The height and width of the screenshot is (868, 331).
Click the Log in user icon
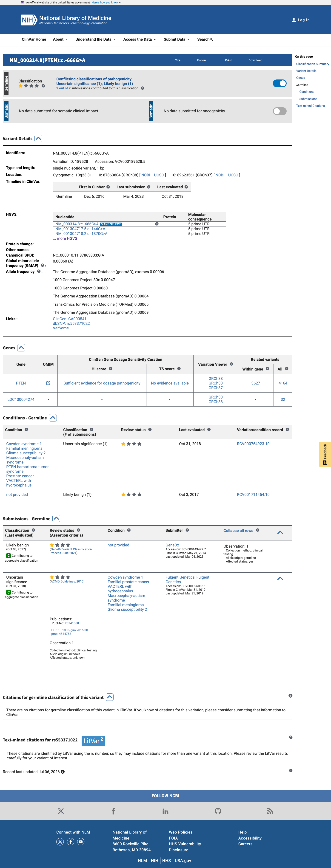point(294,20)
